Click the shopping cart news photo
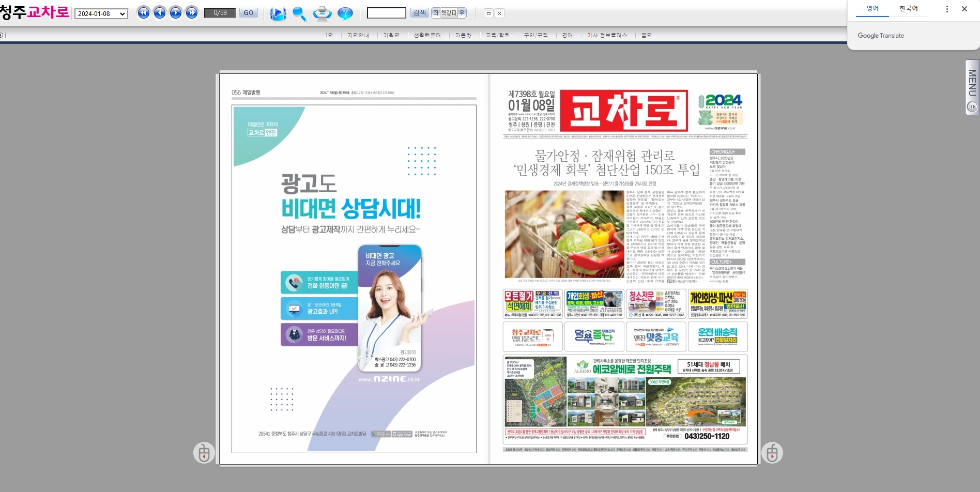This screenshot has width=980, height=492. pos(564,234)
